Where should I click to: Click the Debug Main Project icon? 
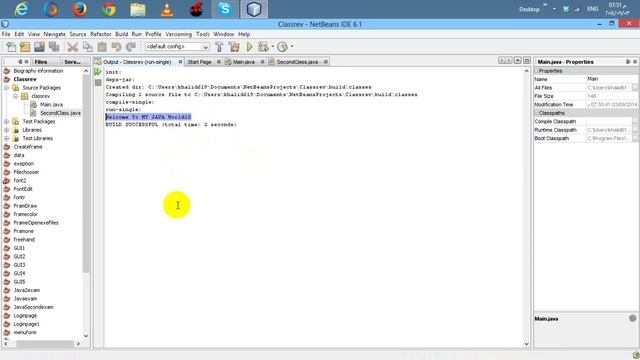[x=263, y=47]
